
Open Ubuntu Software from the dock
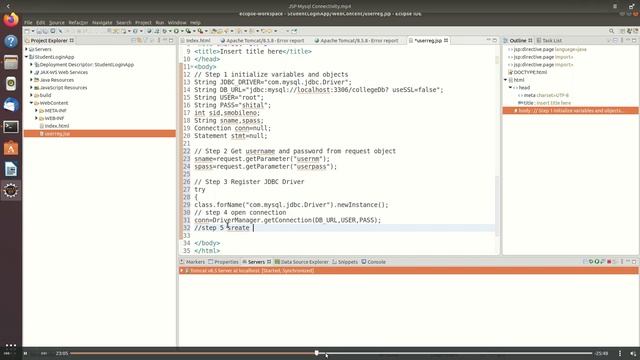pos(11,148)
